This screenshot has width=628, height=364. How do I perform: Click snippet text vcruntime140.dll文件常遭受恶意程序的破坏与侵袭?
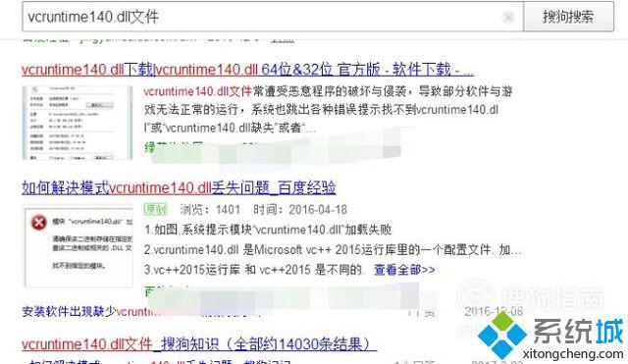pos(329,109)
